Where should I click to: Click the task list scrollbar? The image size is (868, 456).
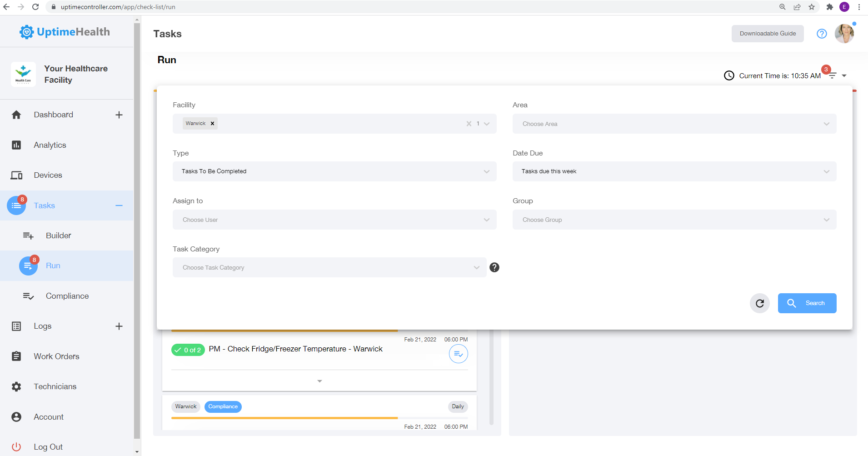click(x=491, y=377)
